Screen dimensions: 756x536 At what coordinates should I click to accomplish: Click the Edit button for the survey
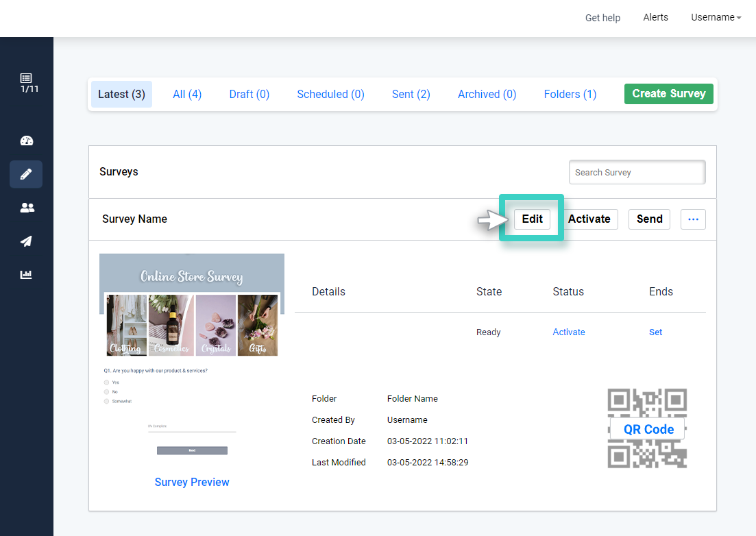[x=533, y=219]
